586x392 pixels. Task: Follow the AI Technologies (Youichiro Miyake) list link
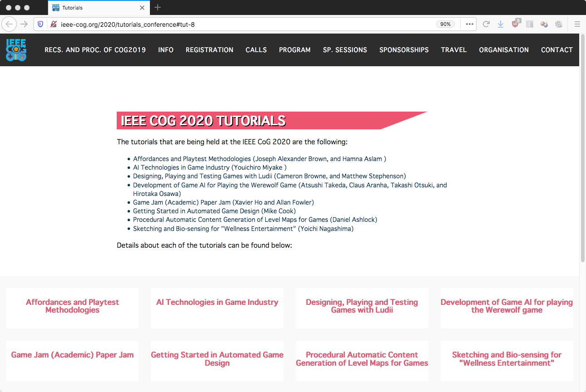pos(210,167)
